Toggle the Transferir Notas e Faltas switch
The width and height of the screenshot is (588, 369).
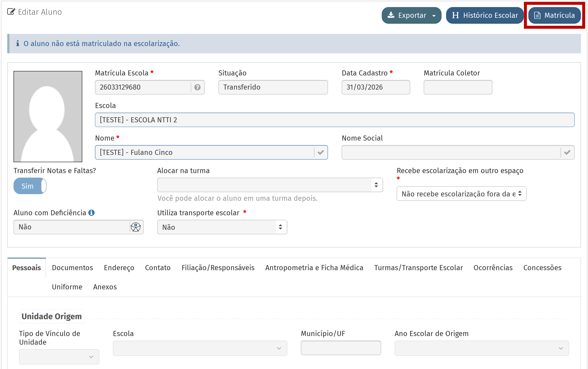(x=30, y=186)
